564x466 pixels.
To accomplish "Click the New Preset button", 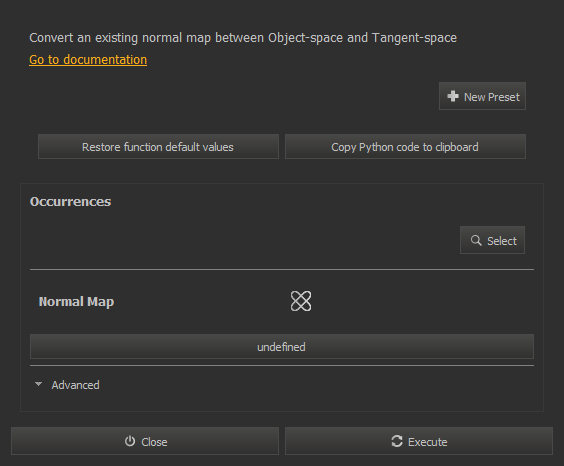I will 482,96.
